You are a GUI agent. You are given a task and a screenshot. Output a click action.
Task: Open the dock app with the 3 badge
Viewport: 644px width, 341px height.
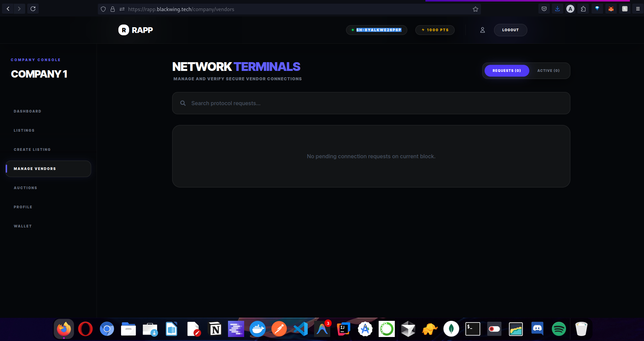click(322, 329)
